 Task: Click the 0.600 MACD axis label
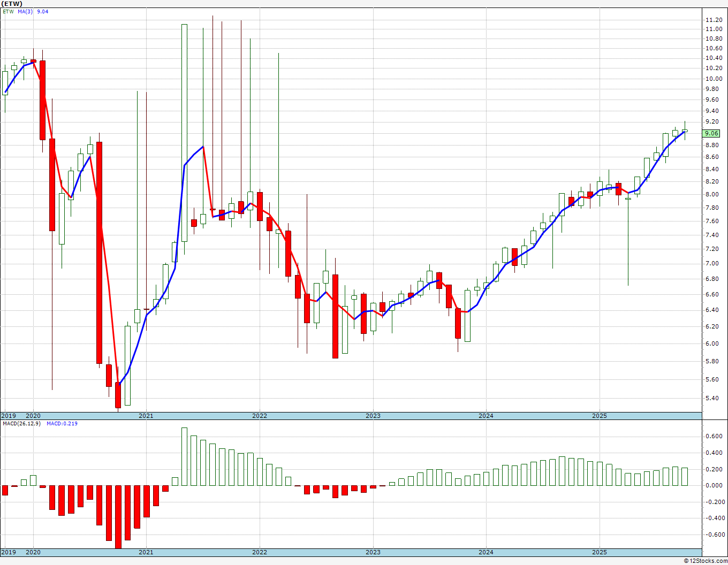coord(713,437)
